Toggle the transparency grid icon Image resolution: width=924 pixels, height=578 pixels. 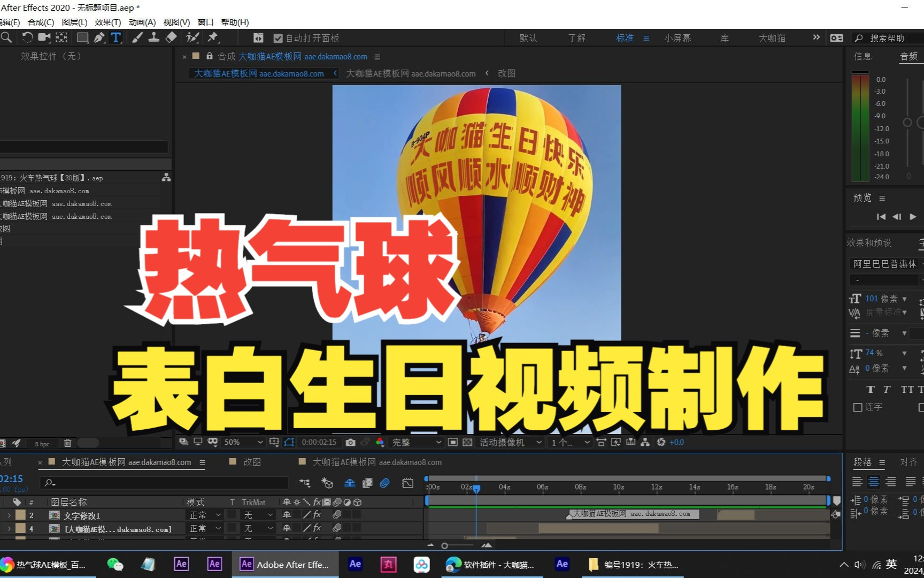coord(467,442)
